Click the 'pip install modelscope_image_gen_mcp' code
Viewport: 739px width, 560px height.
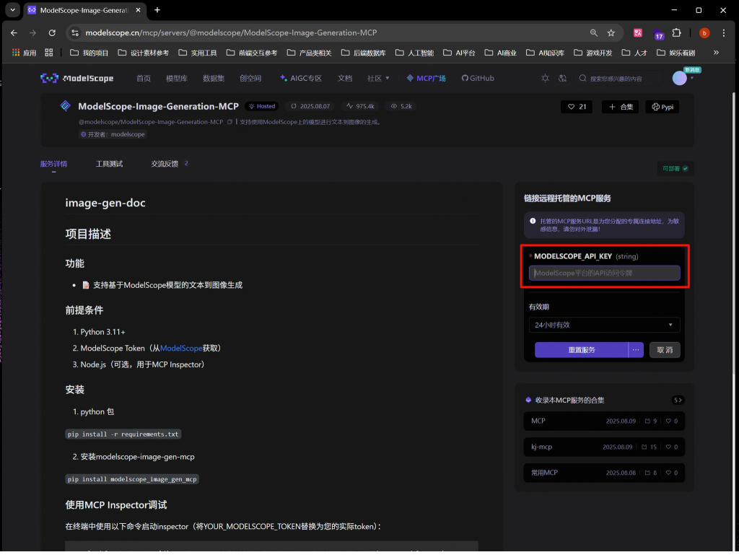[x=132, y=479]
